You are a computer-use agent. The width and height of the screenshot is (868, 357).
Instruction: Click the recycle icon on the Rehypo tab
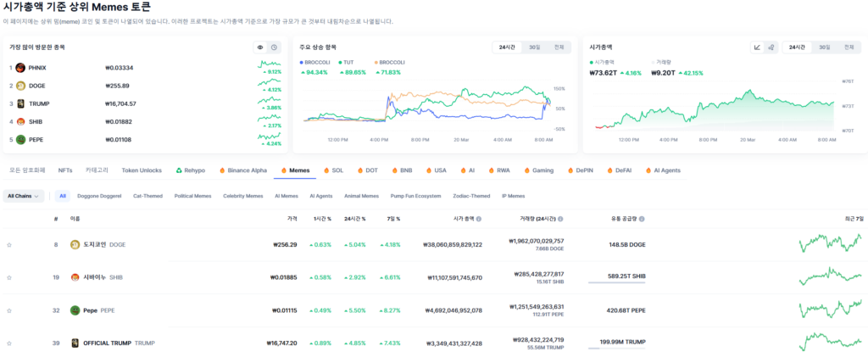coord(179,170)
